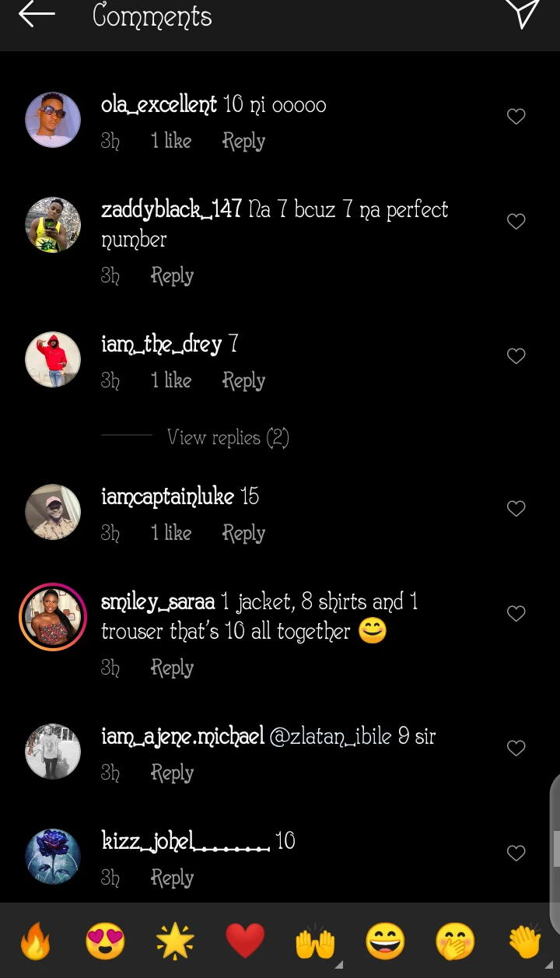Insert the fire emoji reaction
Image resolution: width=560 pixels, height=978 pixels.
pyautogui.click(x=35, y=942)
